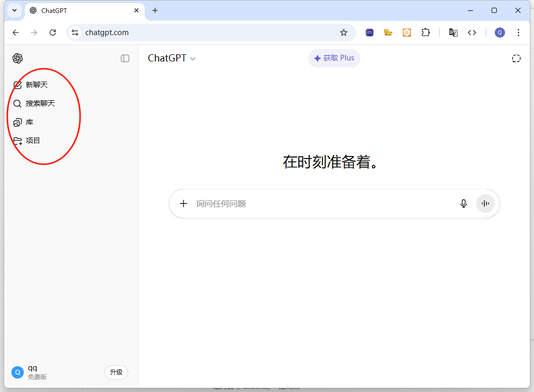Maximize the Chrome window
The height and width of the screenshot is (392, 534).
494,10
